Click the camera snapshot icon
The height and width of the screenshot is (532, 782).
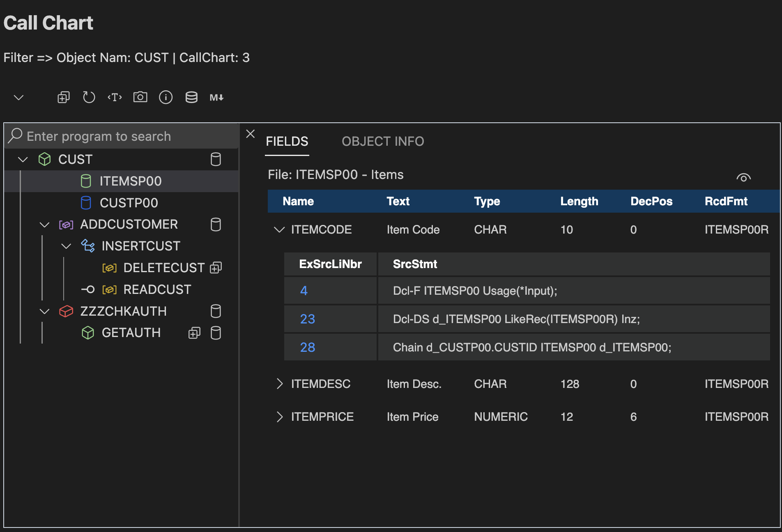point(140,97)
